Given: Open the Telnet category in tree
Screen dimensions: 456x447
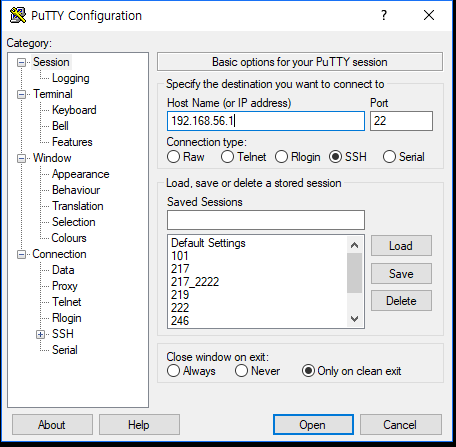Looking at the screenshot, I should (x=67, y=302).
